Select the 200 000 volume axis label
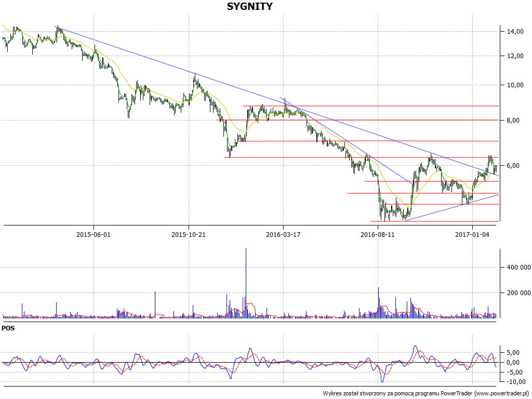This screenshot has width=532, height=399. tap(519, 293)
